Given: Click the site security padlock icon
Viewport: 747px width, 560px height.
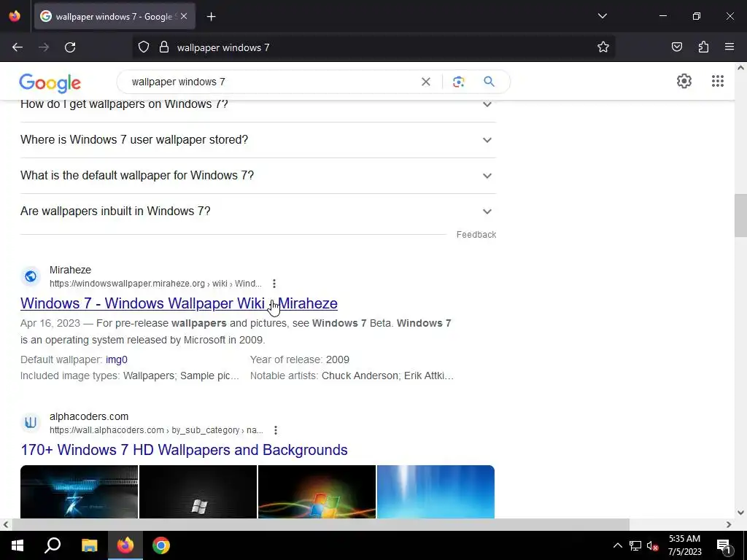Looking at the screenshot, I should point(164,47).
